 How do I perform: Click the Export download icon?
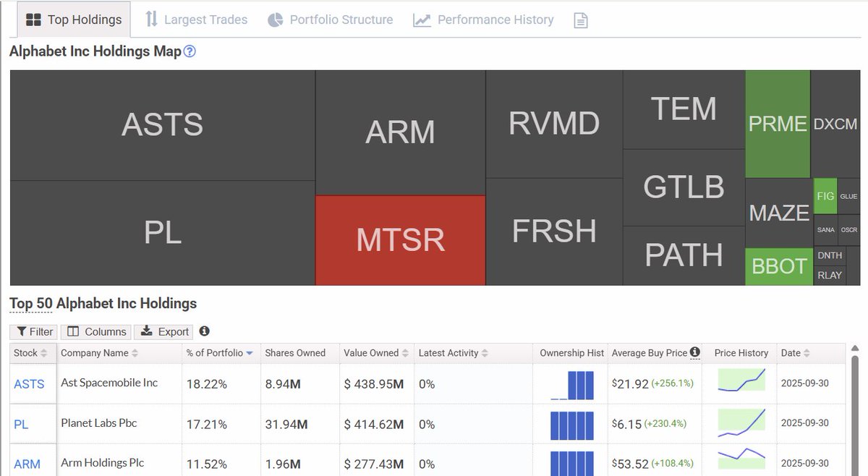(x=148, y=331)
